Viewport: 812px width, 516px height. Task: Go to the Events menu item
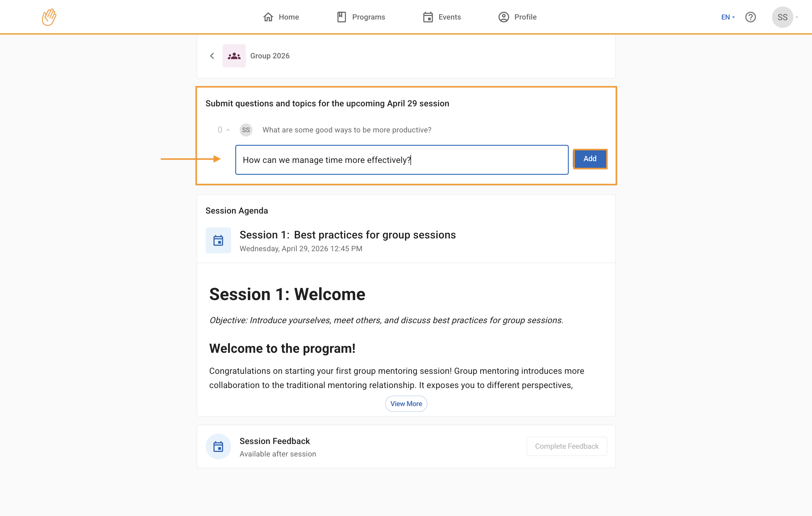(449, 17)
